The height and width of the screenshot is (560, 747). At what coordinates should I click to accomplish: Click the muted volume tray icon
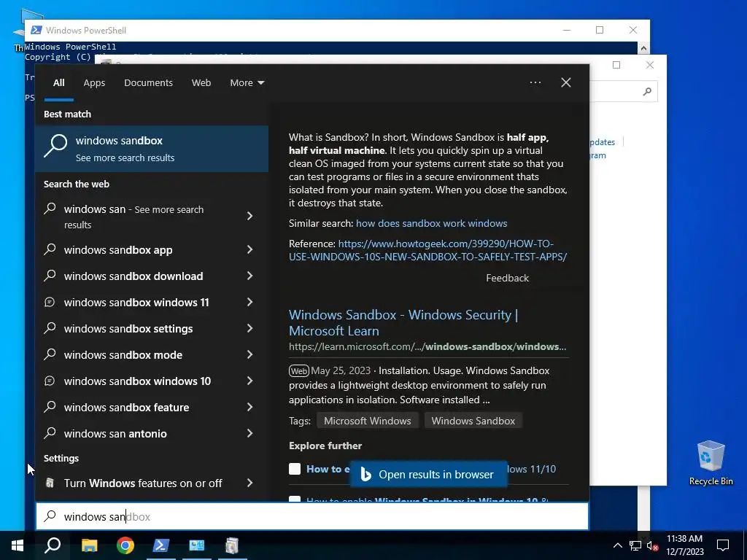coord(653,545)
